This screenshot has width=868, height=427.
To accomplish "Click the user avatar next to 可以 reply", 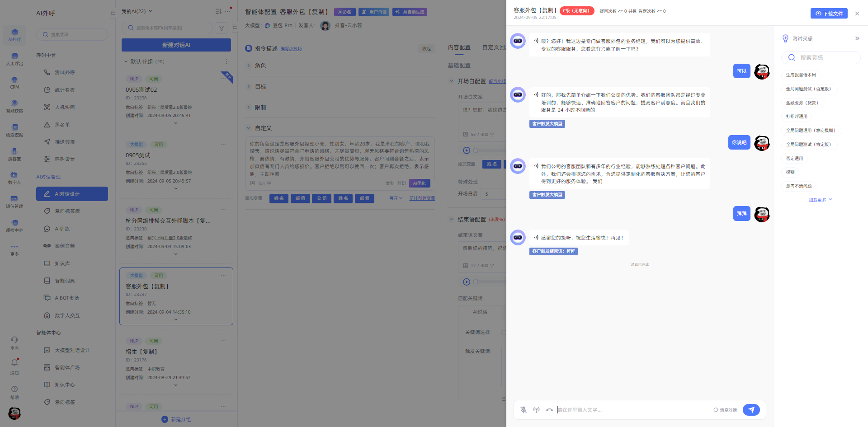I will [762, 71].
